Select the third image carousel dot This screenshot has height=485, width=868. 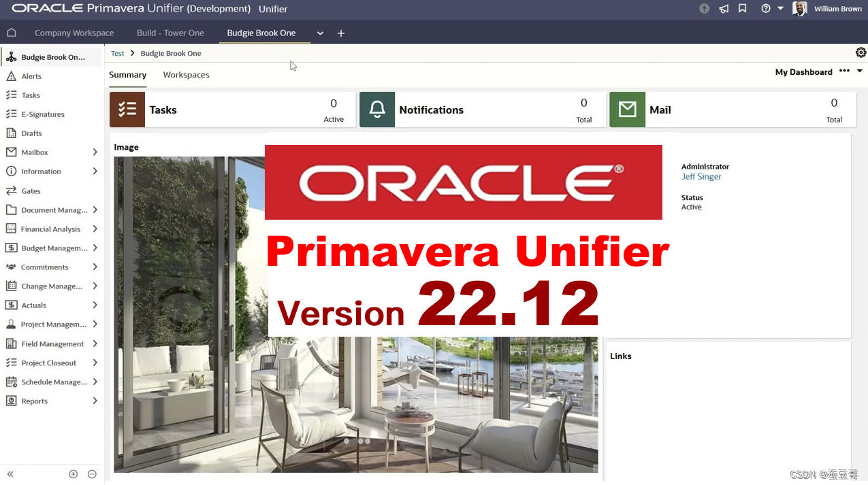click(x=367, y=441)
